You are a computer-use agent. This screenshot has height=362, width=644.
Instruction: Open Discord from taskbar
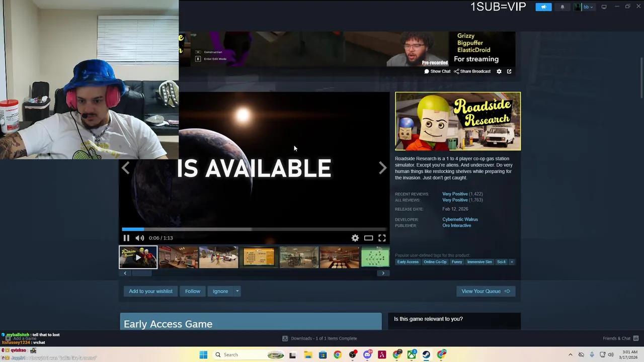point(367,355)
